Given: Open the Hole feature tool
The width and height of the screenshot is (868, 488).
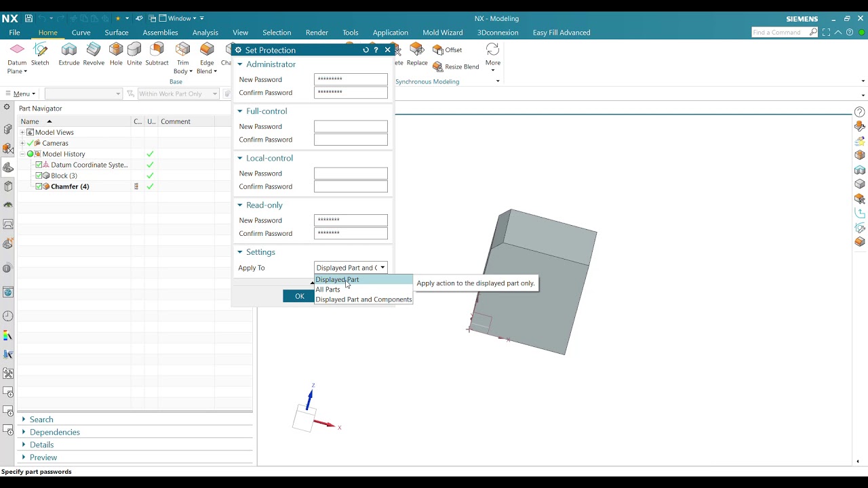Looking at the screenshot, I should point(116,54).
